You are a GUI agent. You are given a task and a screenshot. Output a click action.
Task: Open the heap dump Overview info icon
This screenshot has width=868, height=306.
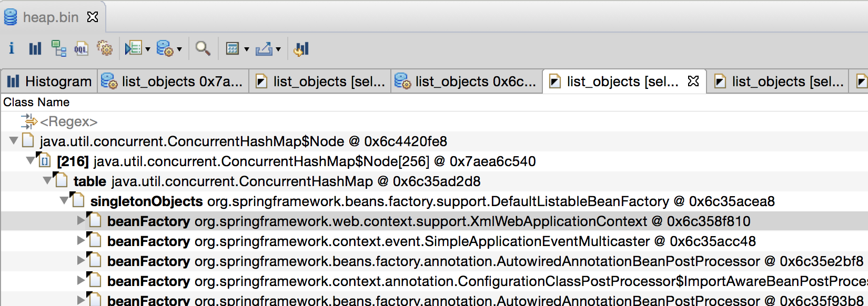(12, 49)
